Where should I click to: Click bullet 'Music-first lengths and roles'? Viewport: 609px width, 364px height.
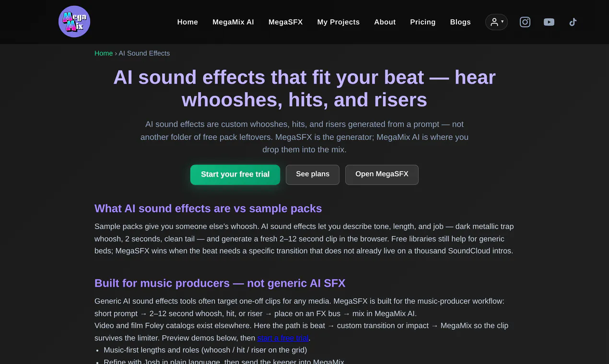click(205, 350)
